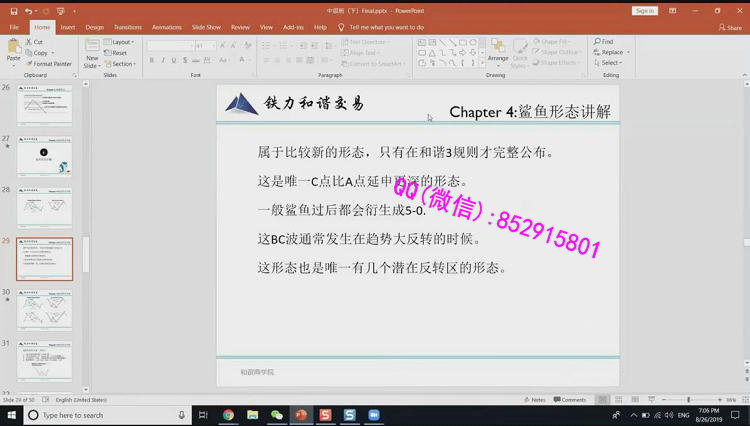Open Chrome from the taskbar
Viewport: 750px width, 426px height.
coord(228,415)
